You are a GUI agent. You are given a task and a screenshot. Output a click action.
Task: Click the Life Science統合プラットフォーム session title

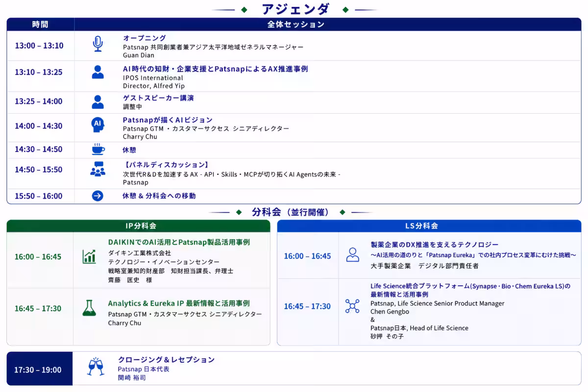[470, 290]
